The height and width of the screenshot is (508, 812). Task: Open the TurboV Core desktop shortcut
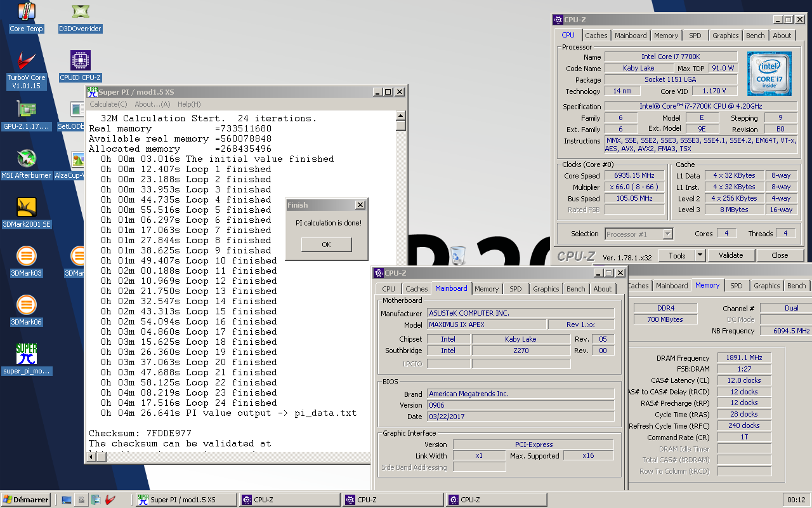pyautogui.click(x=26, y=70)
